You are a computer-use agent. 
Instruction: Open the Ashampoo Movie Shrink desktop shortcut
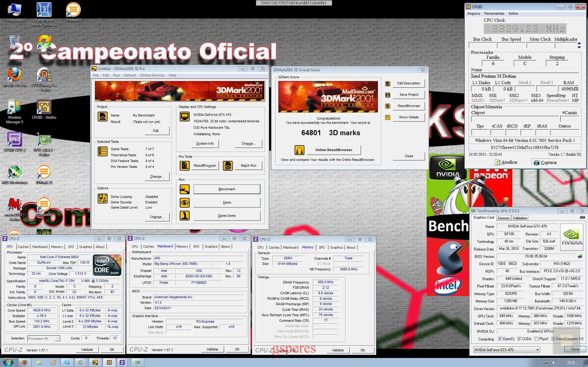(x=44, y=14)
